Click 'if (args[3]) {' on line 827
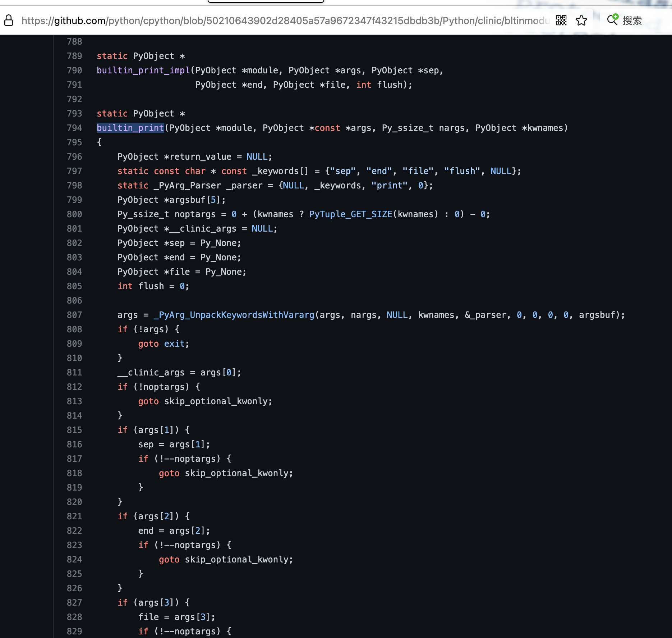Viewport: 672px width, 638px height. 154,603
